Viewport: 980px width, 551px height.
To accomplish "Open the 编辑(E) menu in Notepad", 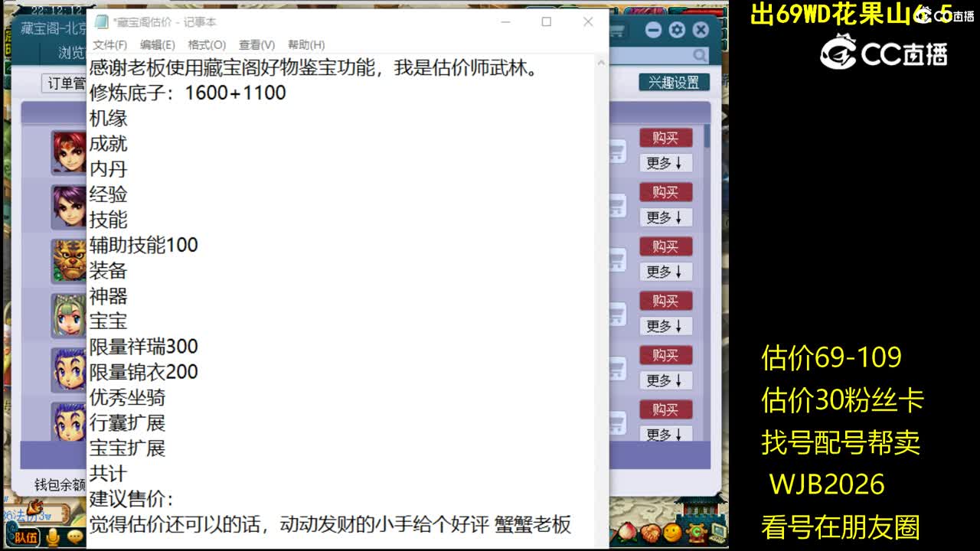I will point(158,45).
